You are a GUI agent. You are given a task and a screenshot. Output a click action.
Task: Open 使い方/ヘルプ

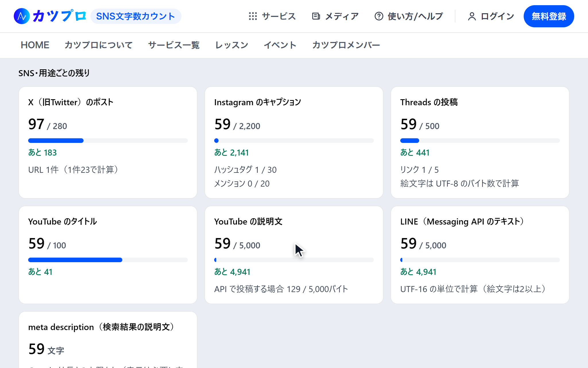pyautogui.click(x=409, y=16)
